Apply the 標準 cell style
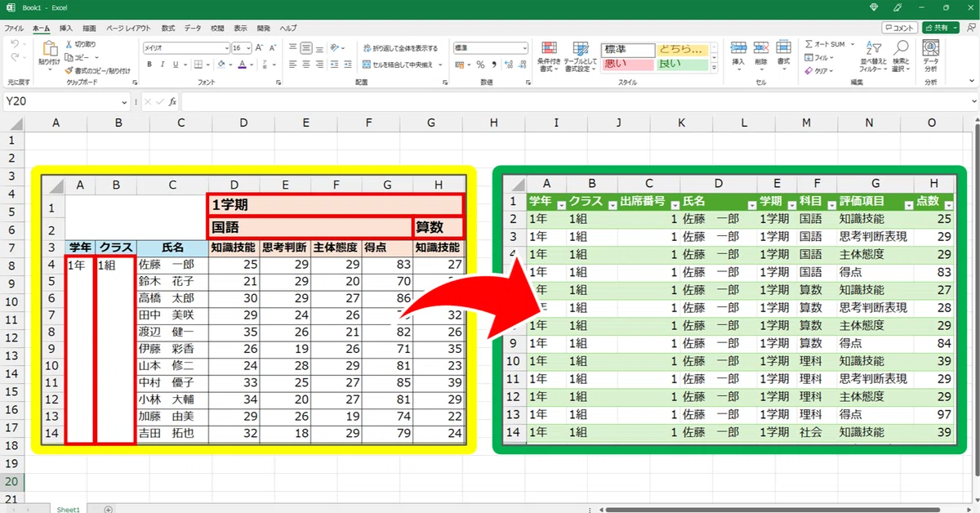Screen dimensions: 980x513 [627, 50]
